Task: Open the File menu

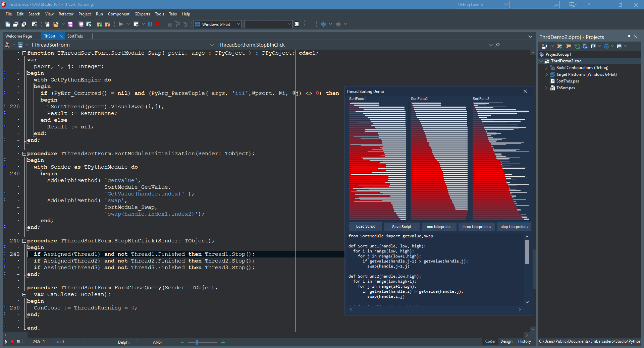Action: (9, 14)
